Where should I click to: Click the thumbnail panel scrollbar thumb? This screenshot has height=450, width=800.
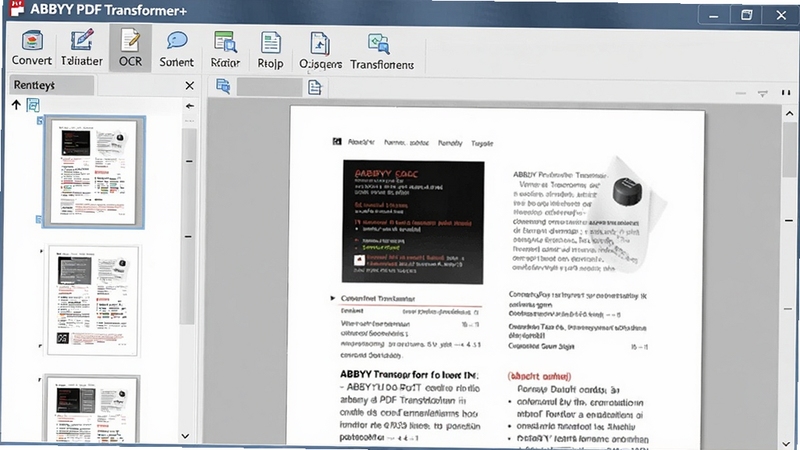coord(188,224)
